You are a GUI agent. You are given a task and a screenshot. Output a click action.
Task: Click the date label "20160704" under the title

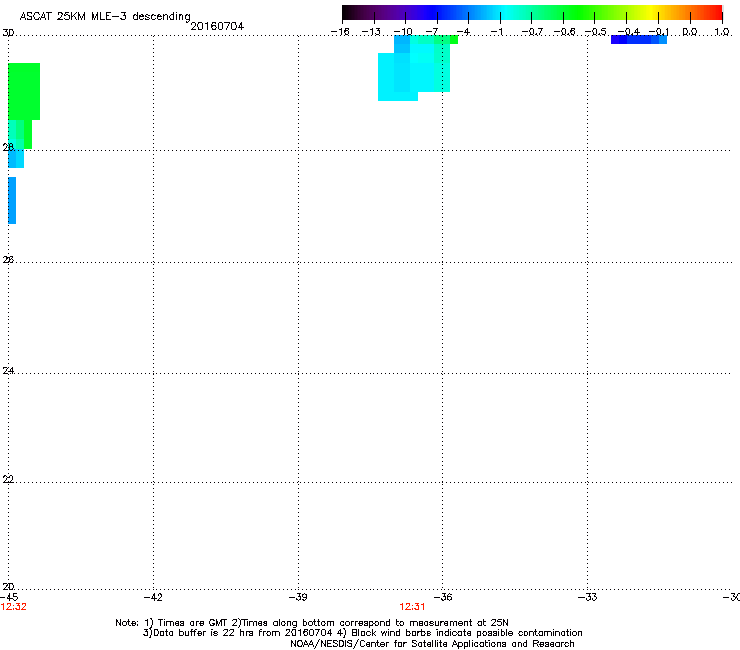click(x=217, y=26)
